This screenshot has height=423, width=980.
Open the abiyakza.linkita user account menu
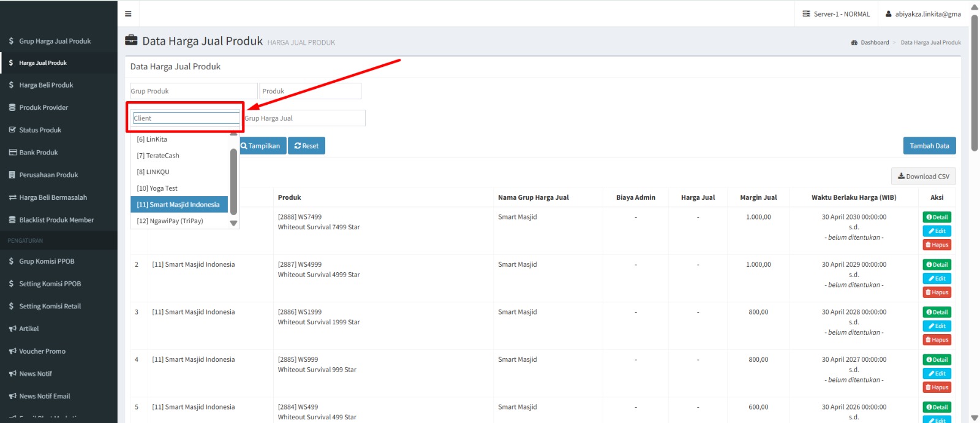click(923, 13)
